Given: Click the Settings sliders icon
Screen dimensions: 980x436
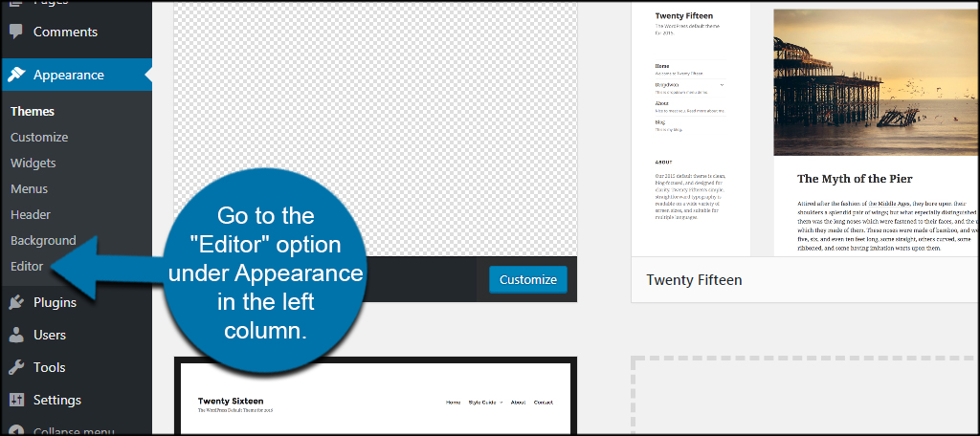Looking at the screenshot, I should pyautogui.click(x=17, y=400).
